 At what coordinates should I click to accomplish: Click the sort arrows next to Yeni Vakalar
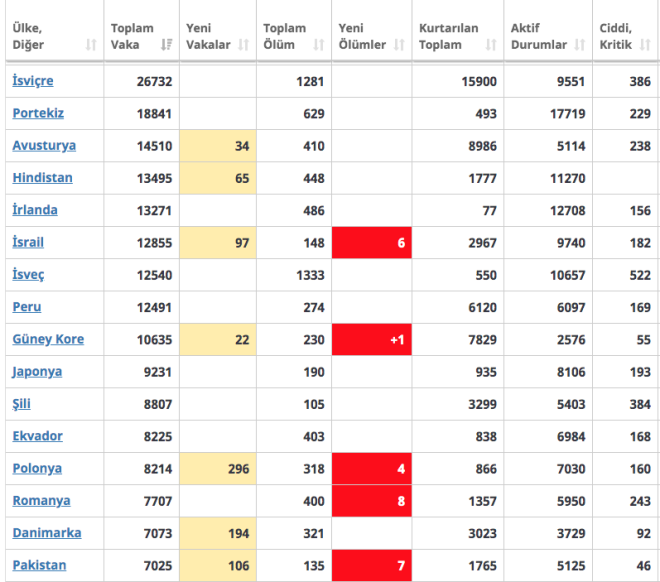point(243,45)
